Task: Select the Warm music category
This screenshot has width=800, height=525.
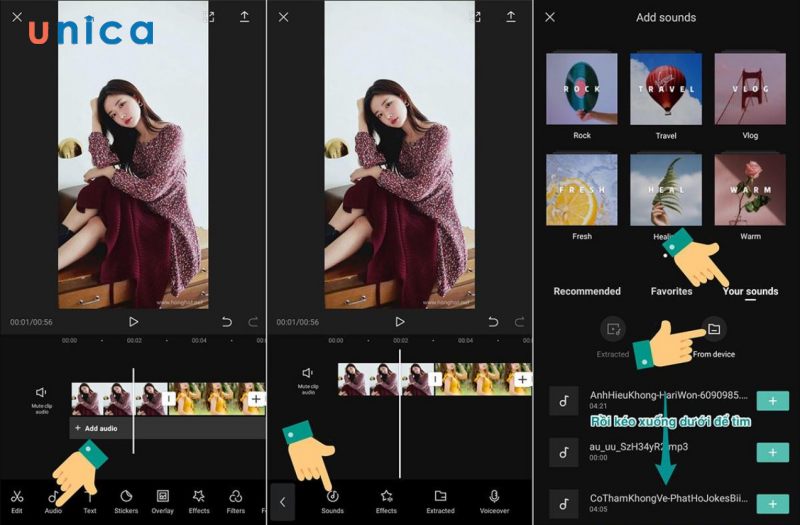Action: pos(750,195)
